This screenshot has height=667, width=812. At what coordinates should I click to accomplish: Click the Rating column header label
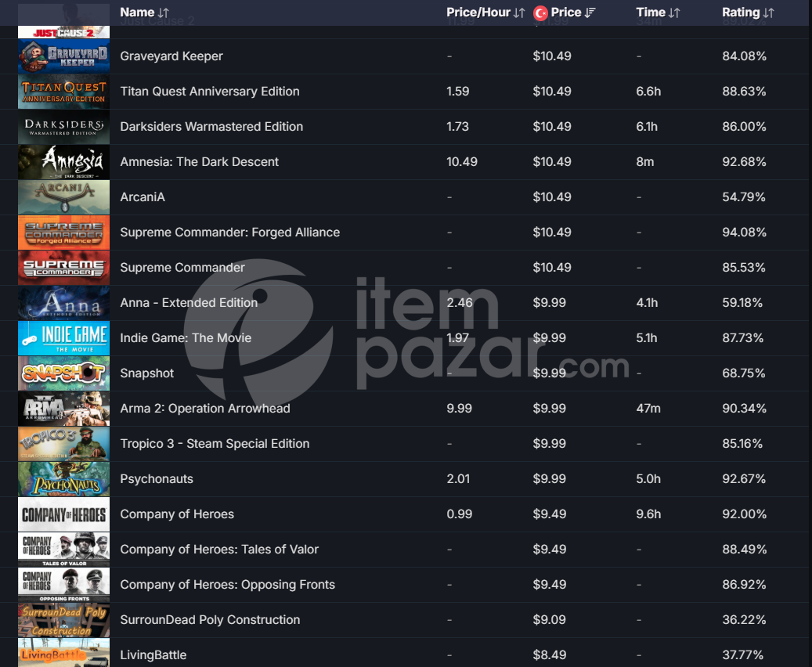(741, 13)
